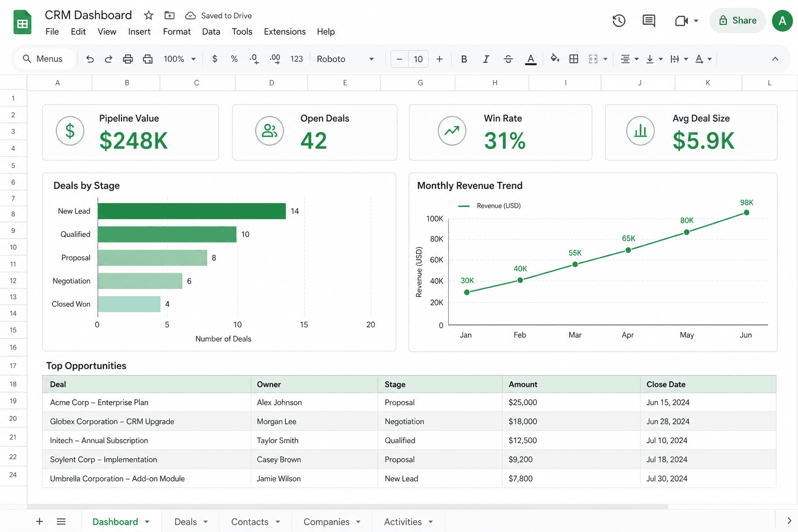798x532 pixels.
Task: Open the Contacts tab dropdown arrow
Action: tap(278, 522)
